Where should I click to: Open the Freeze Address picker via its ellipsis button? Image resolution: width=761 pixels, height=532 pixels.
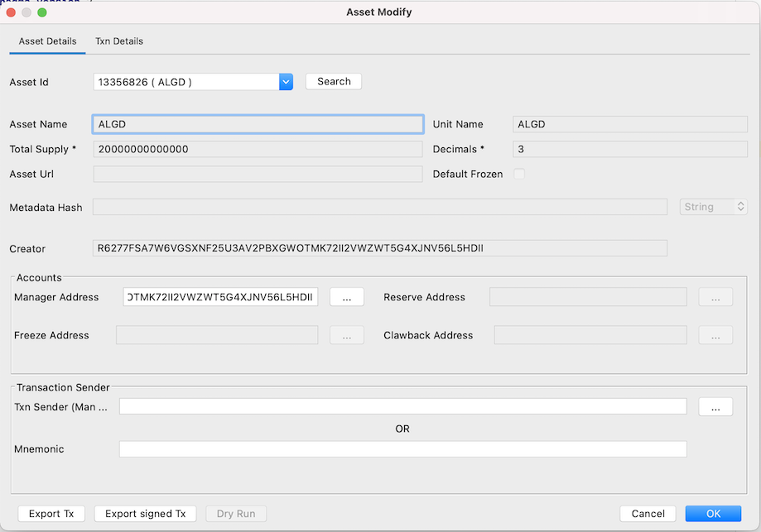(346, 335)
